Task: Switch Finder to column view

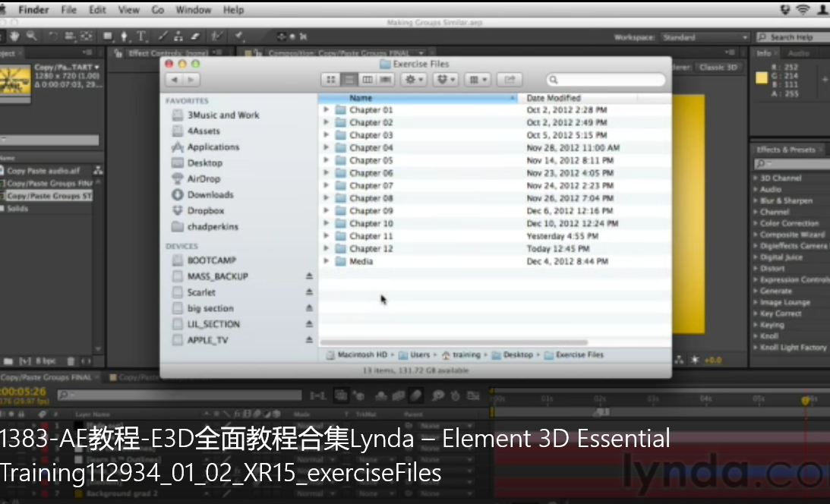Action: coord(368,80)
